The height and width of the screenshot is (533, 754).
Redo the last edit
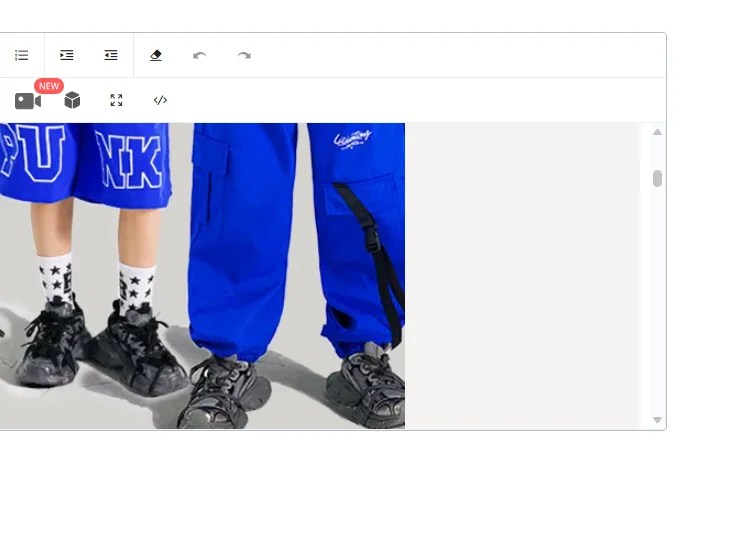point(244,55)
